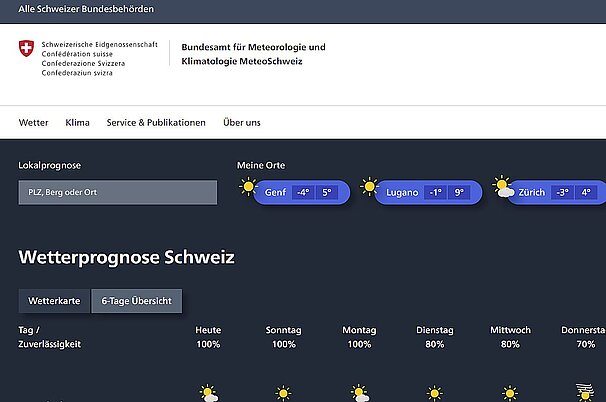Click the weather icon under Heute
Image resolution: width=606 pixels, height=402 pixels.
tap(208, 393)
